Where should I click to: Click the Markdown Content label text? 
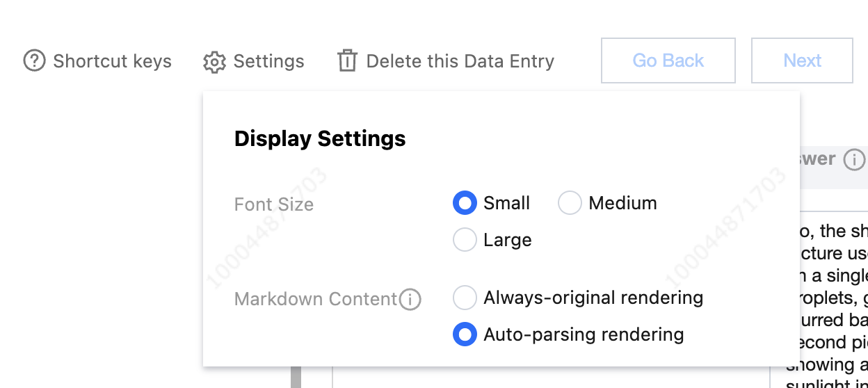tap(316, 299)
